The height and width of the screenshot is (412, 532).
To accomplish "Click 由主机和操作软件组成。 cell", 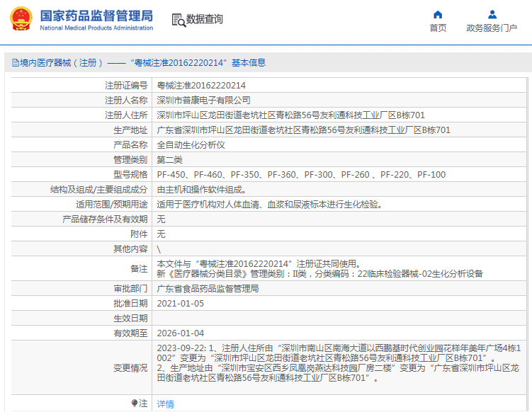I will point(201,190).
